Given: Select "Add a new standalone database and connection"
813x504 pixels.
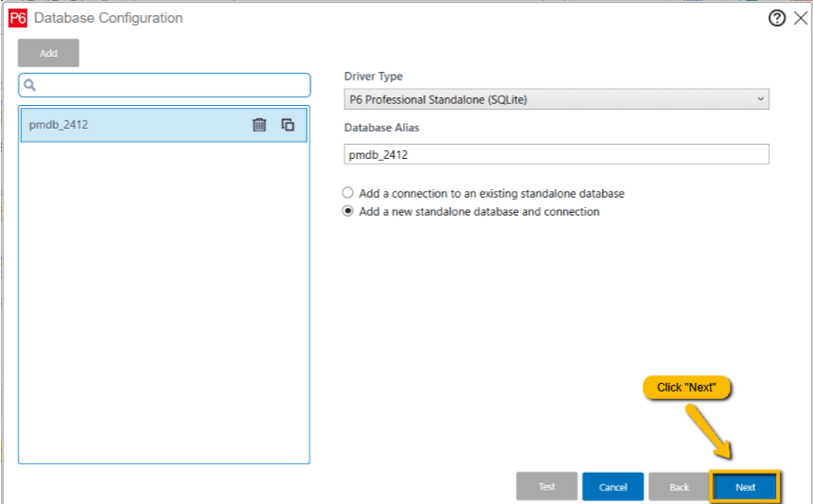Looking at the screenshot, I should (x=348, y=212).
